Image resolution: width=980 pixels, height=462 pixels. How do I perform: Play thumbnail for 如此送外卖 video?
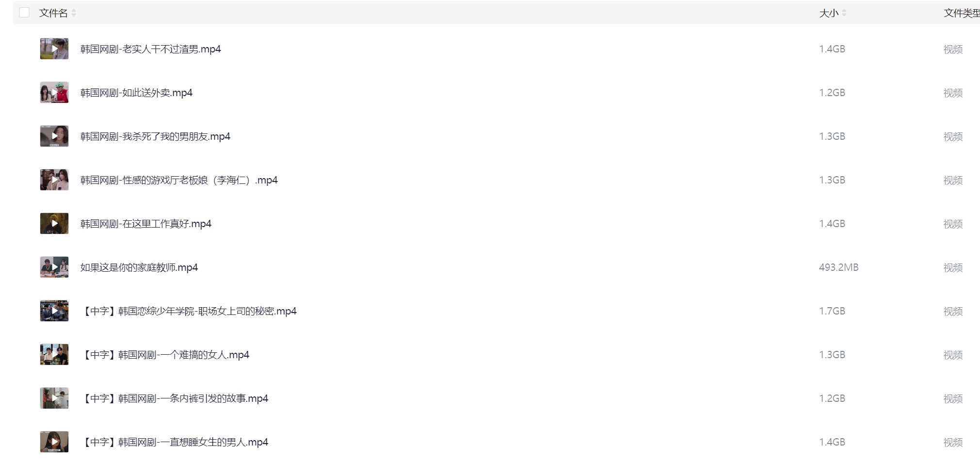54,93
